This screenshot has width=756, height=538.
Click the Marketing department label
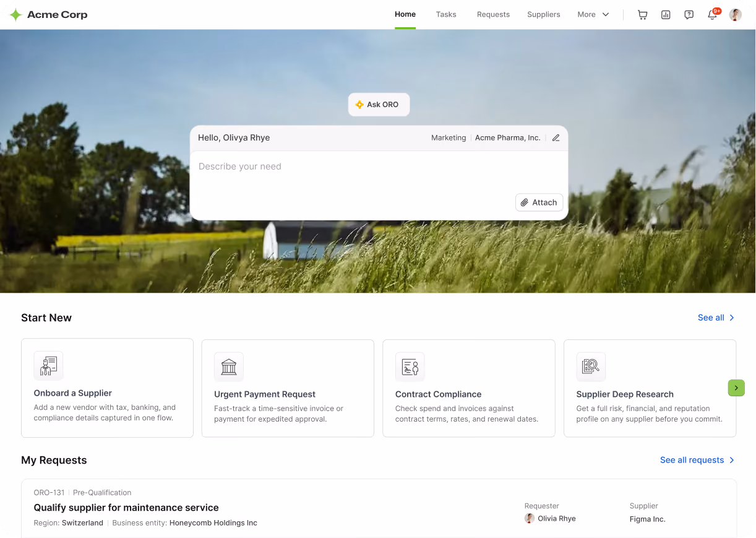point(449,138)
